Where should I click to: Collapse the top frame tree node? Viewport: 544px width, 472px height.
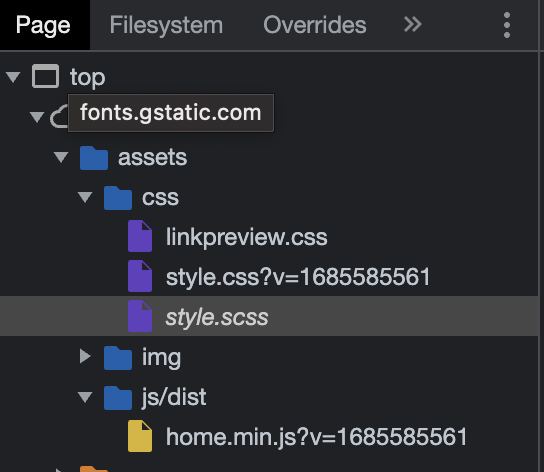[x=13, y=77]
